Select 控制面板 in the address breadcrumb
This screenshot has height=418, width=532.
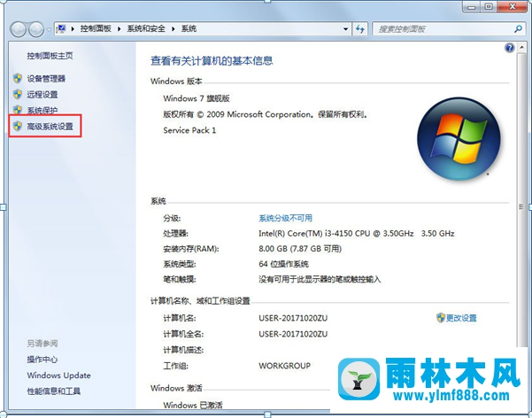[96, 29]
